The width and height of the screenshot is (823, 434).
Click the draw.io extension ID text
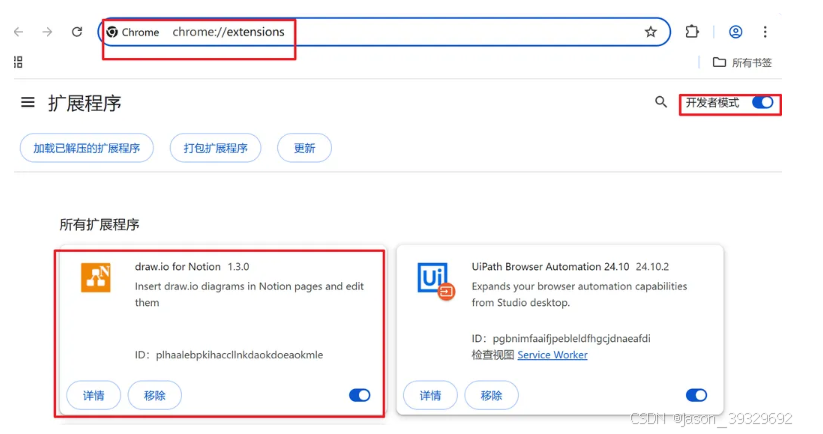[229, 355]
